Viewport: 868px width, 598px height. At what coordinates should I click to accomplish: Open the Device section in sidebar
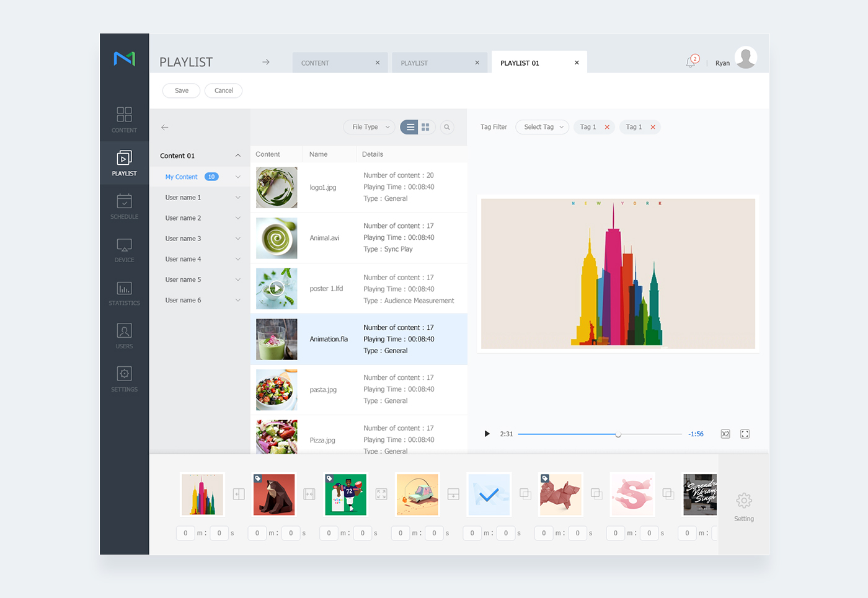coord(124,250)
